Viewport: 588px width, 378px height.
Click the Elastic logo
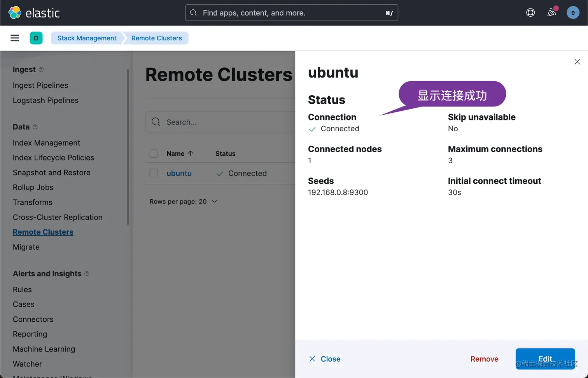click(34, 13)
